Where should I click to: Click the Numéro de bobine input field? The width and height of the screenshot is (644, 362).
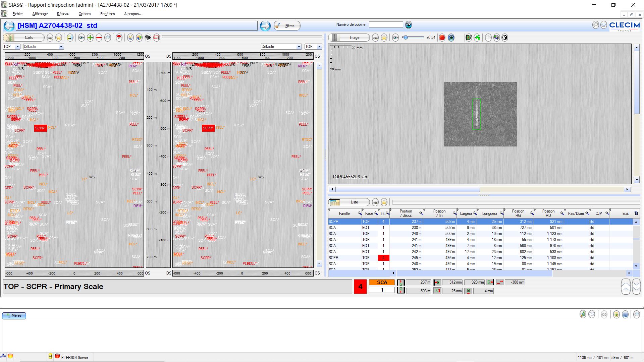(386, 24)
